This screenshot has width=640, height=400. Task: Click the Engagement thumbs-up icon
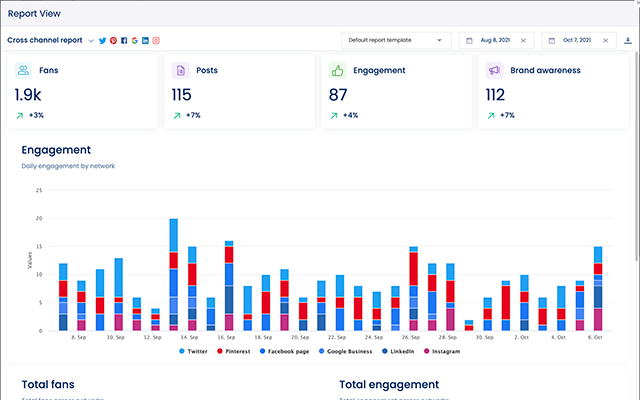(337, 71)
